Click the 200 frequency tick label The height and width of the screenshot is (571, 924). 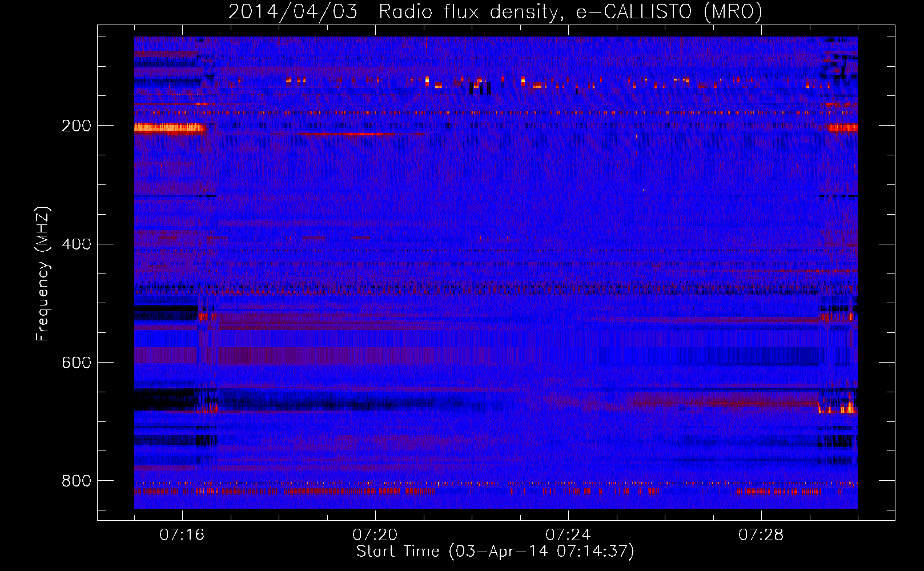[x=77, y=126]
